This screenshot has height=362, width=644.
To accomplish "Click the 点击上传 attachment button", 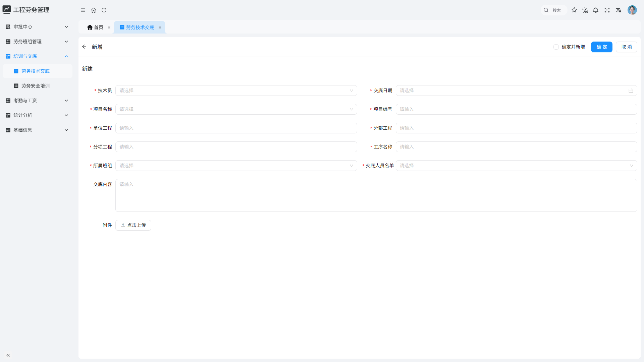I will point(133,225).
